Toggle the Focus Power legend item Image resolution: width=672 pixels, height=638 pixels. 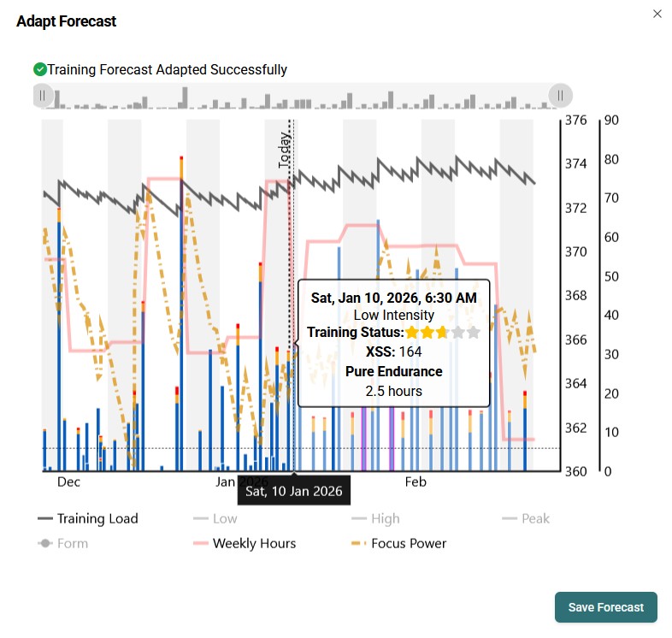tap(398, 543)
